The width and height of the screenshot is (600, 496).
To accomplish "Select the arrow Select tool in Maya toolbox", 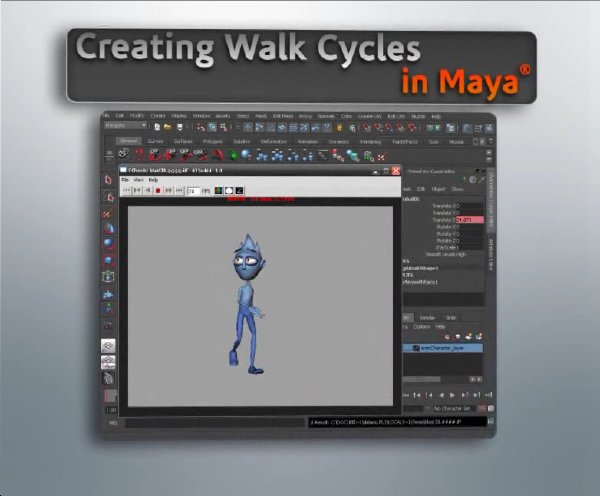I will (x=108, y=179).
